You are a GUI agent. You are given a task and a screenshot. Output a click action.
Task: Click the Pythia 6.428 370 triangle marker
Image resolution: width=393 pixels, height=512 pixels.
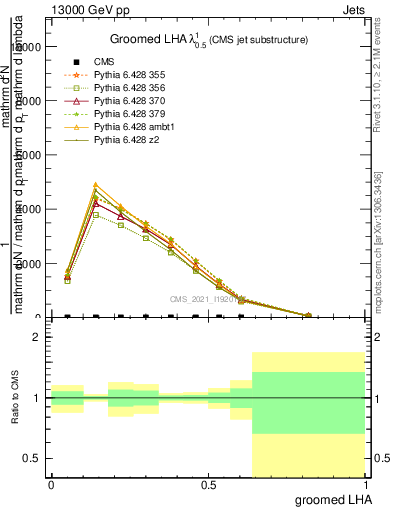pos(76,101)
